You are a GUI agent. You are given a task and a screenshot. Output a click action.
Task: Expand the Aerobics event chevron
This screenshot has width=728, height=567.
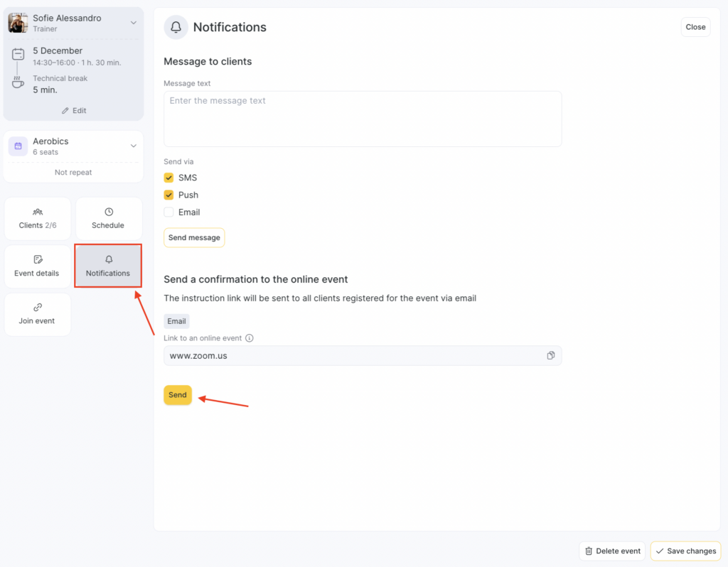(x=133, y=146)
